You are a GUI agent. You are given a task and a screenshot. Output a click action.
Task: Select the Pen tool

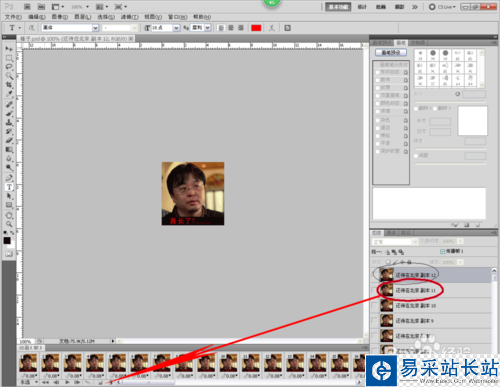point(9,178)
